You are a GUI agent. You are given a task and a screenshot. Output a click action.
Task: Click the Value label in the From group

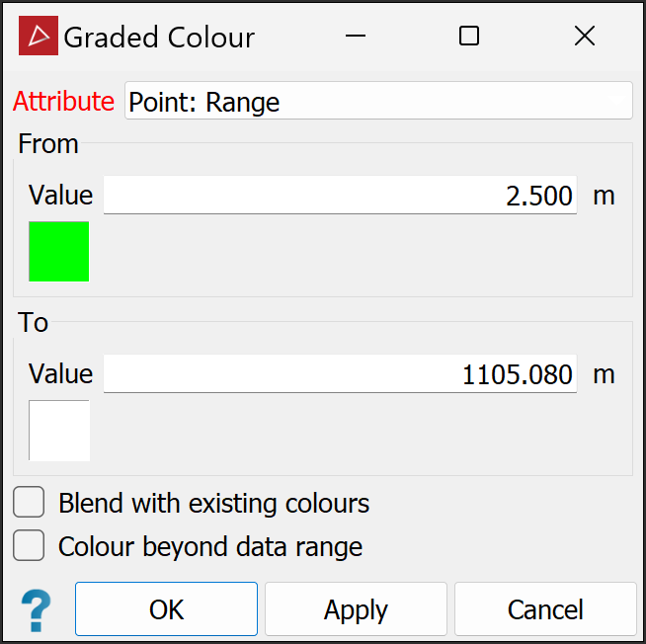(60, 196)
